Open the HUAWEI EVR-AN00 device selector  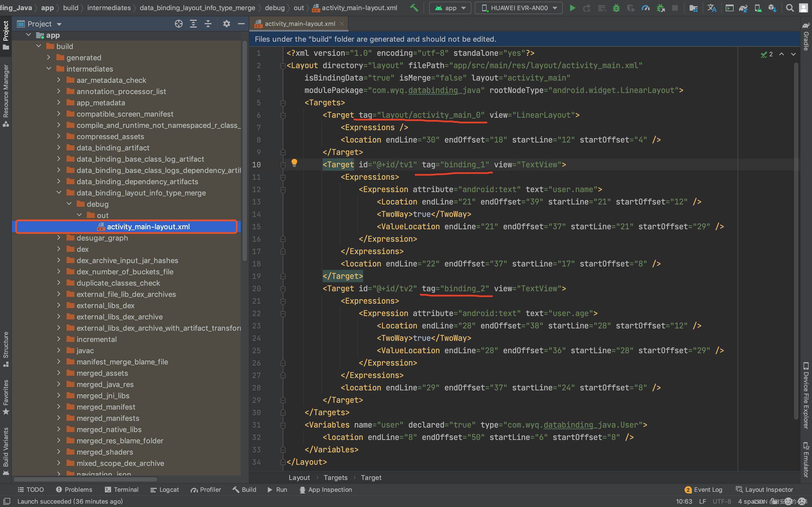pyautogui.click(x=518, y=8)
